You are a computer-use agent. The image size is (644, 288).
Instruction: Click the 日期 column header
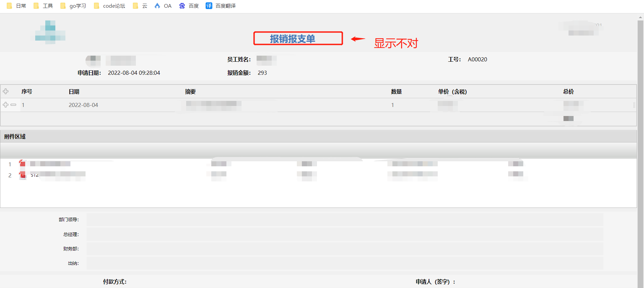pyautogui.click(x=74, y=92)
